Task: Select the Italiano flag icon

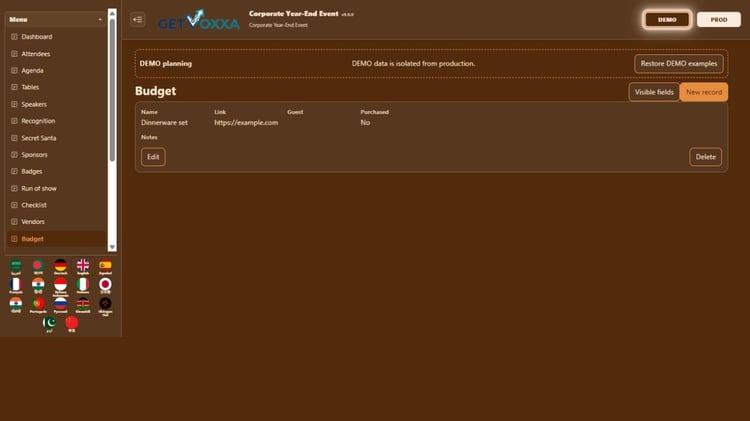Action: click(x=83, y=285)
